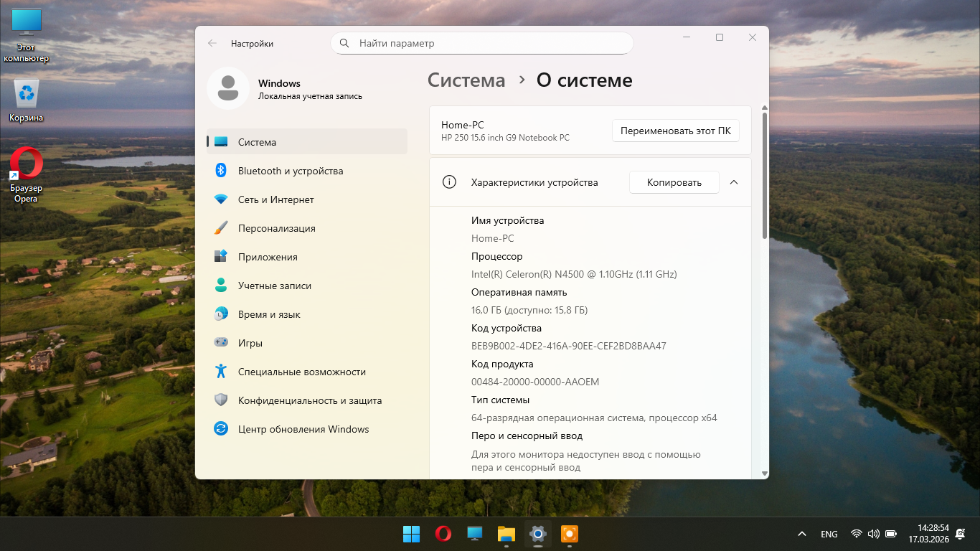Show hidden tray icons chevron
The image size is (980, 551).
[x=801, y=534]
